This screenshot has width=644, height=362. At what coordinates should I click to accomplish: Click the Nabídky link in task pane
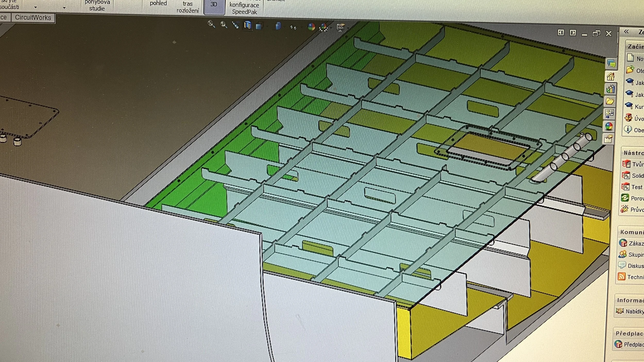click(634, 312)
